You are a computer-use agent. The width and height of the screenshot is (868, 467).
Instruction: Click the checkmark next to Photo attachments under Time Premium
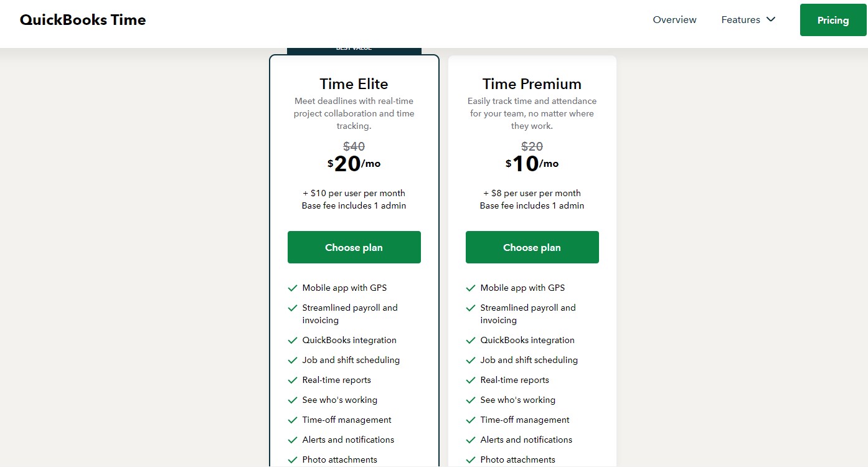[471, 460]
